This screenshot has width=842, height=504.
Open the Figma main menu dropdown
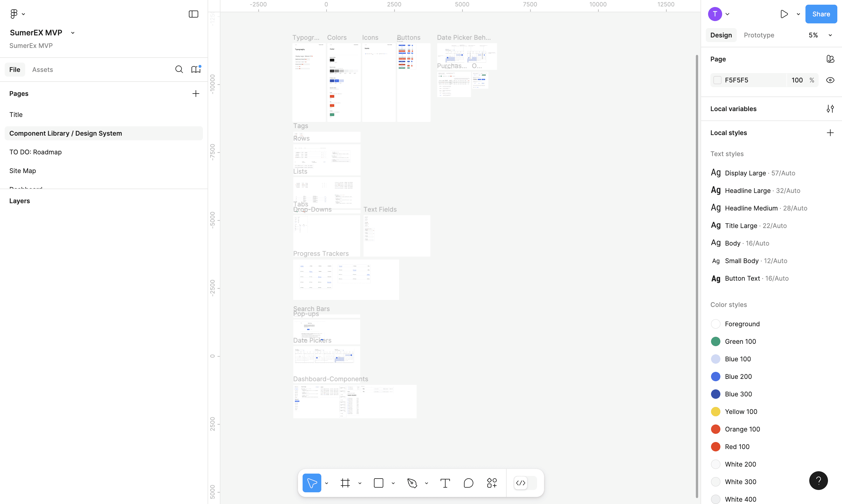[x=17, y=14]
